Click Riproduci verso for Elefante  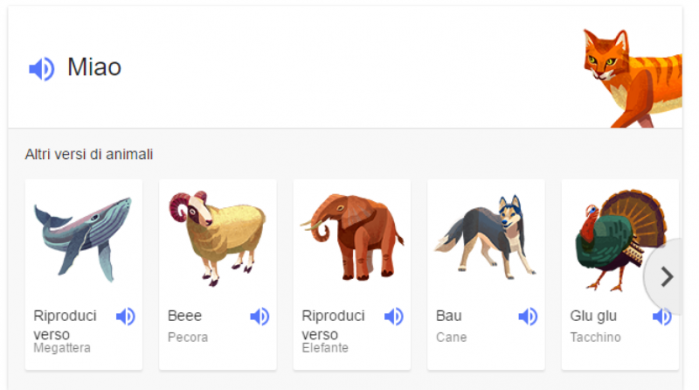[x=333, y=325]
